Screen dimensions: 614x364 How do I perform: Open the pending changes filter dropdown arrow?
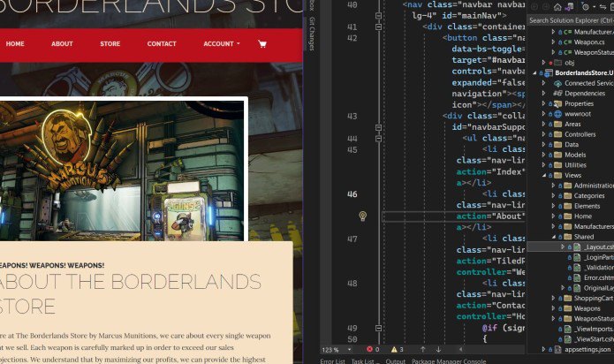tap(594, 7)
